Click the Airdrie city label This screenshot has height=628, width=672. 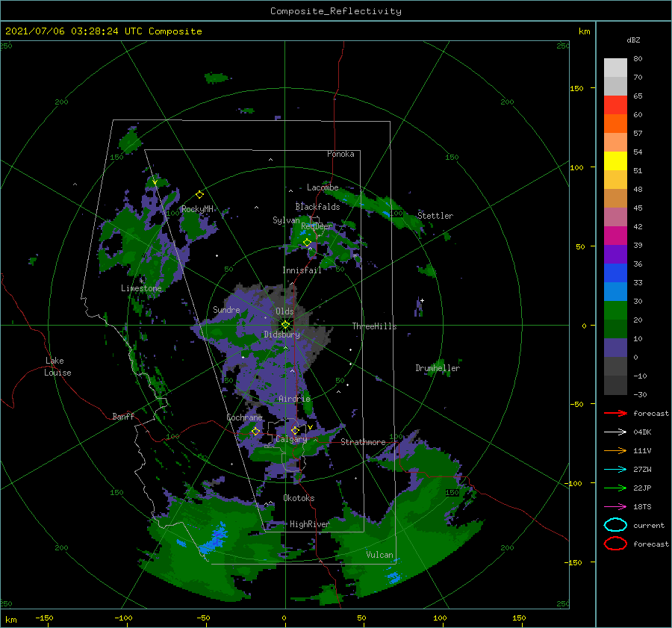click(x=294, y=399)
